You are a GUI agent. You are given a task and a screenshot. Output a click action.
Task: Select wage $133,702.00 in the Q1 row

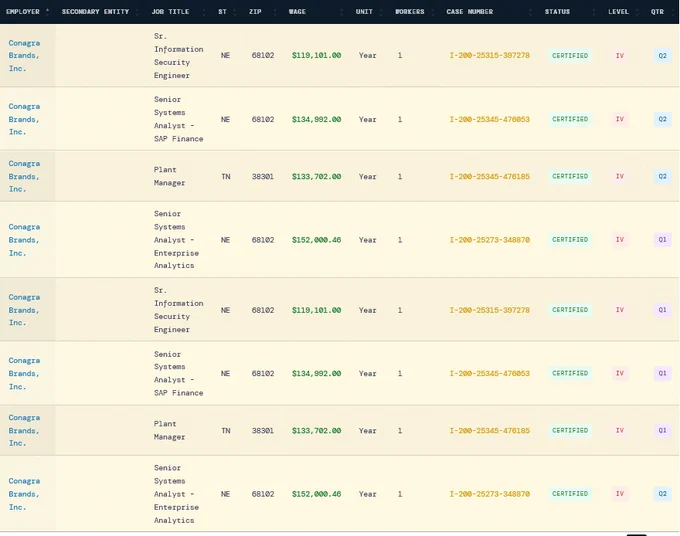(317, 430)
